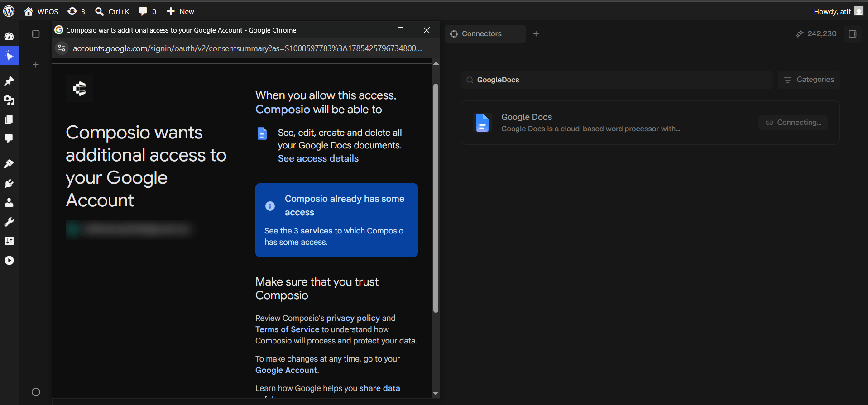Click the info icon in blue box
The image size is (868, 405).
pyautogui.click(x=270, y=206)
